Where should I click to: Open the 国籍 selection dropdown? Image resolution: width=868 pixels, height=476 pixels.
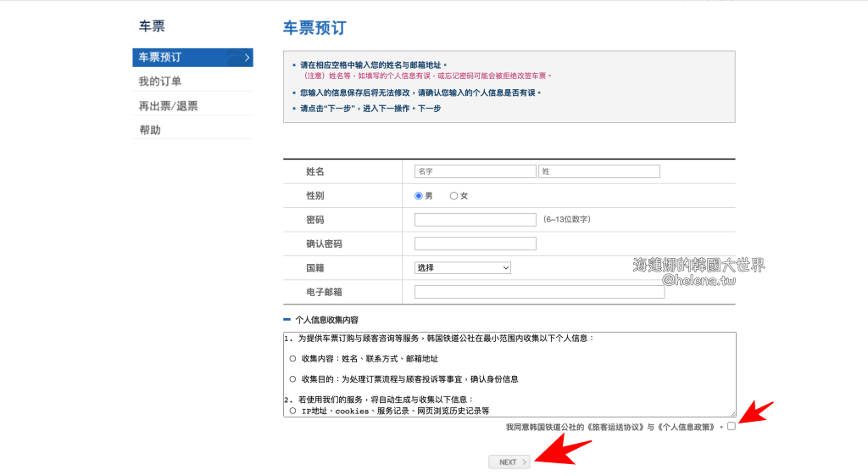[x=463, y=267]
